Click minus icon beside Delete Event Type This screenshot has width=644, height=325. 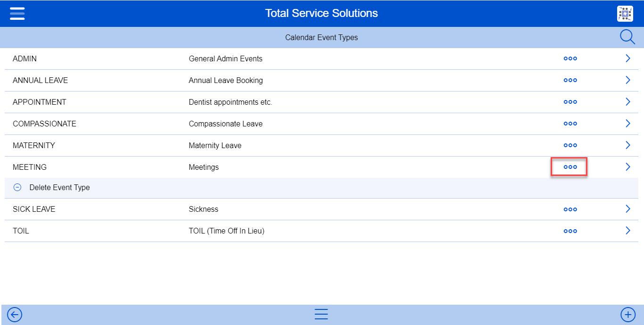(17, 187)
